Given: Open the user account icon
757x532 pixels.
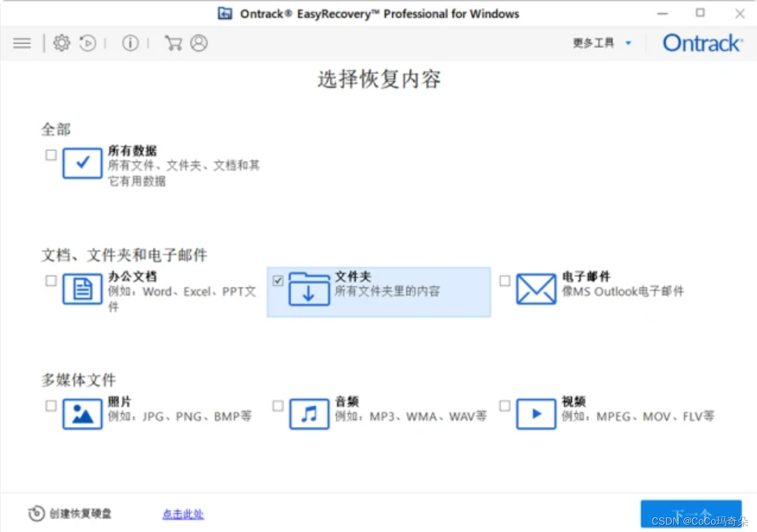Looking at the screenshot, I should tap(199, 43).
